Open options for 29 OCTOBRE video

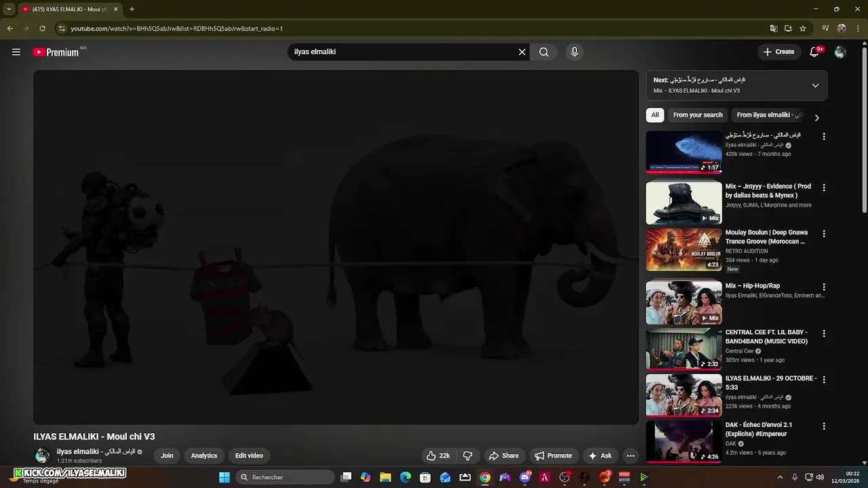coord(824,380)
